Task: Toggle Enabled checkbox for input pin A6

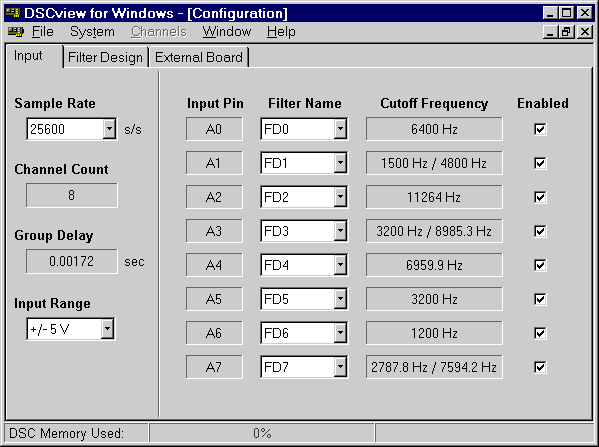Action: tap(540, 333)
